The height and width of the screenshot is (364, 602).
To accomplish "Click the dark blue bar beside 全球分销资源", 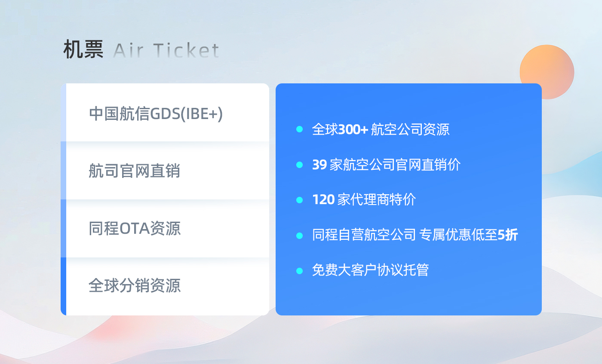I will click(64, 286).
